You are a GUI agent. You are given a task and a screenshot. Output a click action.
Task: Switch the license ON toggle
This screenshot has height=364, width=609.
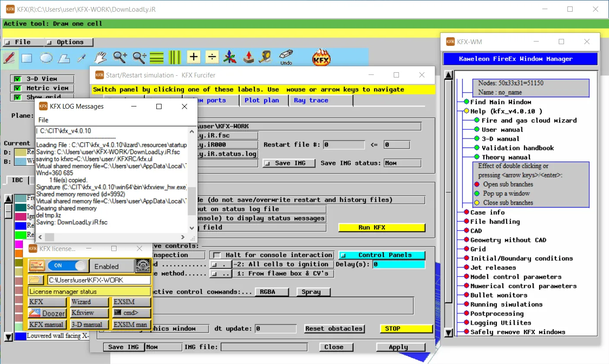click(x=67, y=265)
